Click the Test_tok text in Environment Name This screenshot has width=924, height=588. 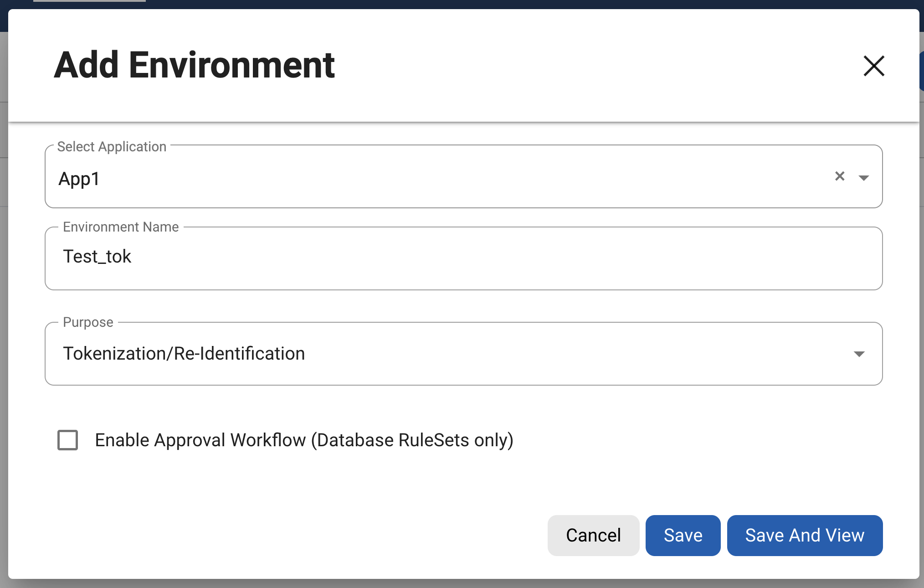97,257
